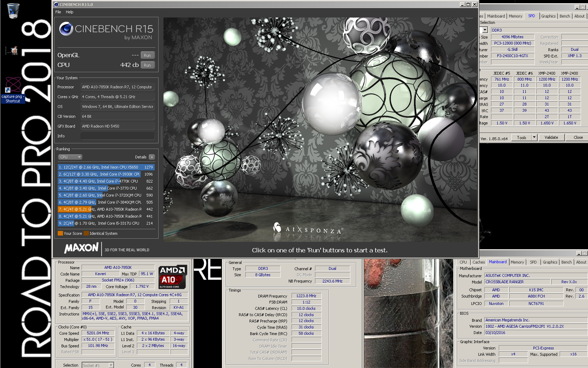The image size is (588, 368).
Task: Open the Help menu in Cinebench
Action: (x=70, y=12)
